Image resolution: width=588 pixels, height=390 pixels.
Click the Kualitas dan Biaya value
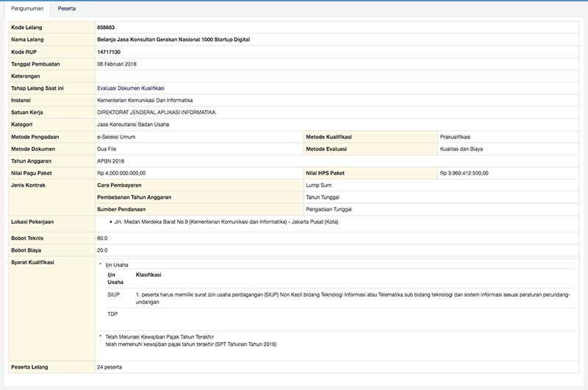(x=461, y=149)
